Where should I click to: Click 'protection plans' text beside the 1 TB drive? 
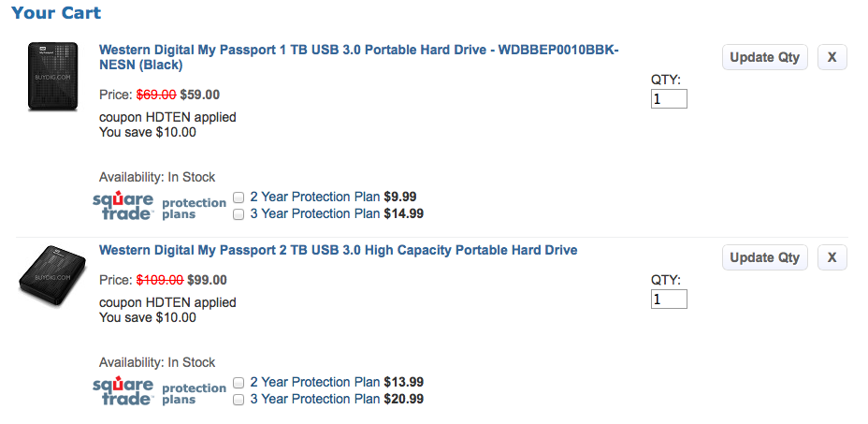194,208
